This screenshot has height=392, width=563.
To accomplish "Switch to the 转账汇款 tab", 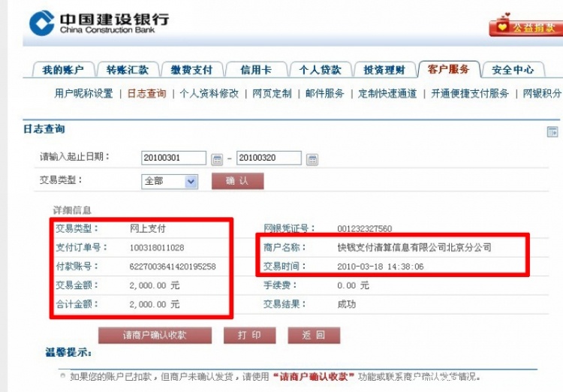I will point(128,70).
